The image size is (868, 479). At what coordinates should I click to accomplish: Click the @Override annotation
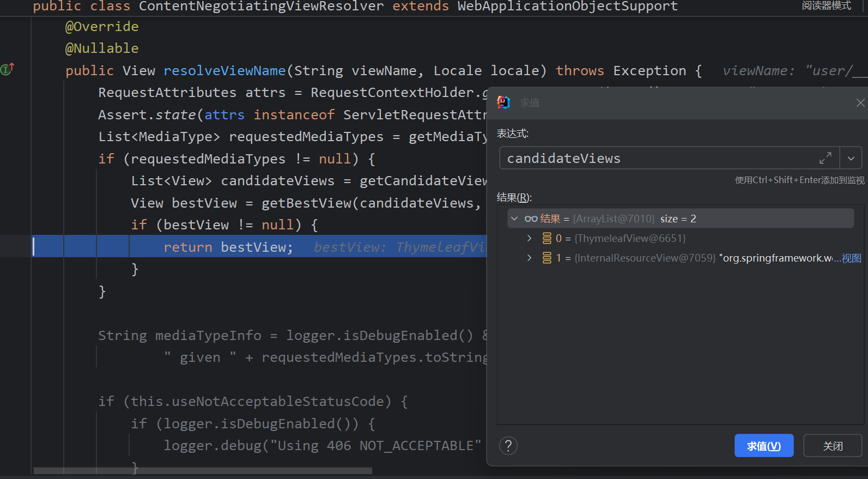click(102, 27)
